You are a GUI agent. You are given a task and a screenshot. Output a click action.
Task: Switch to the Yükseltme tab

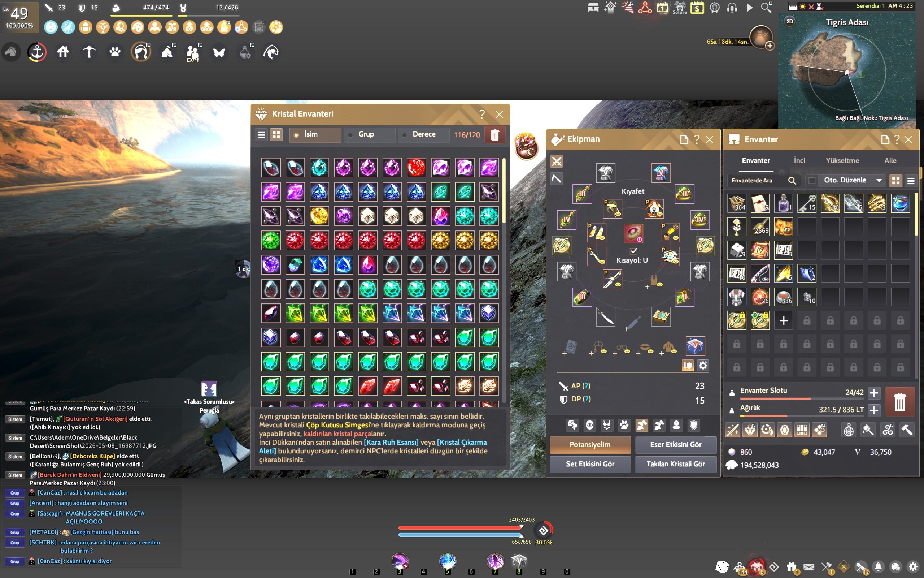click(842, 161)
